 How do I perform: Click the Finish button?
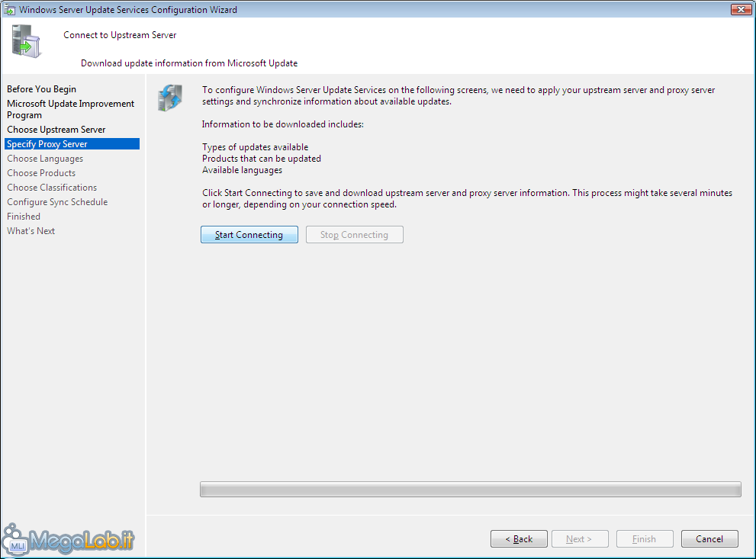pos(645,538)
